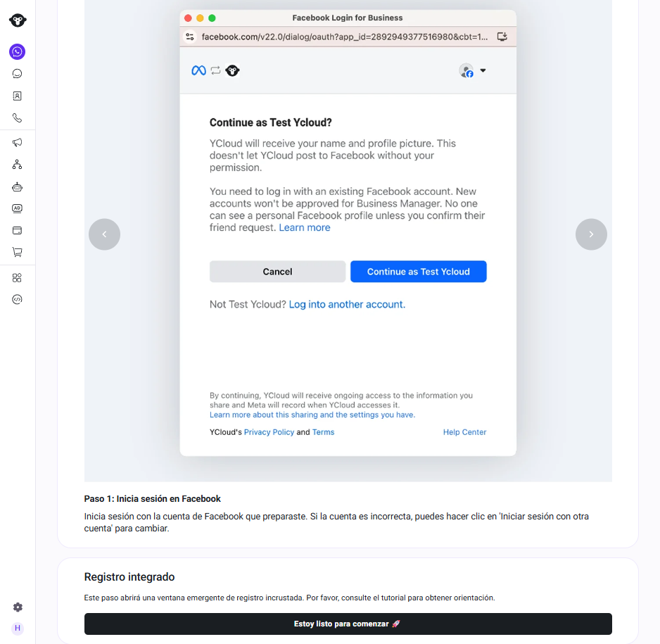Open the flows/journey node icon
This screenshot has width=660, height=644.
pyautogui.click(x=18, y=165)
